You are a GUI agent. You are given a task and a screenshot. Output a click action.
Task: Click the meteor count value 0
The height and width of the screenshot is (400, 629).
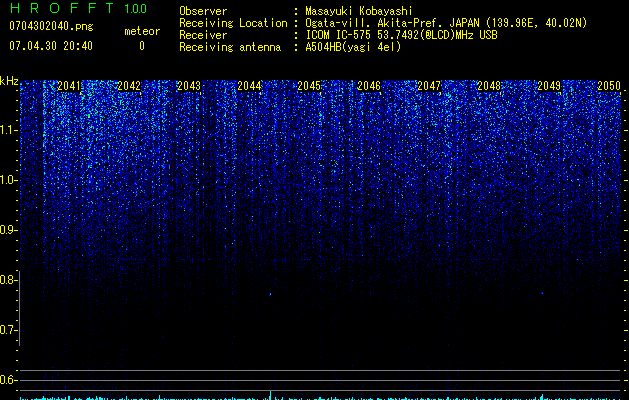[x=142, y=46]
